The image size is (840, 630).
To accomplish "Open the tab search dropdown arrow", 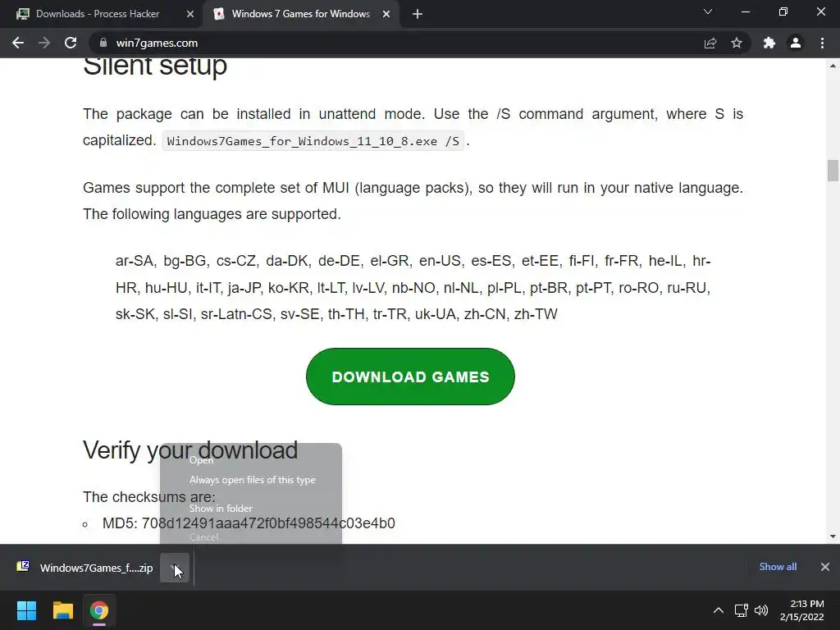I will tap(708, 11).
